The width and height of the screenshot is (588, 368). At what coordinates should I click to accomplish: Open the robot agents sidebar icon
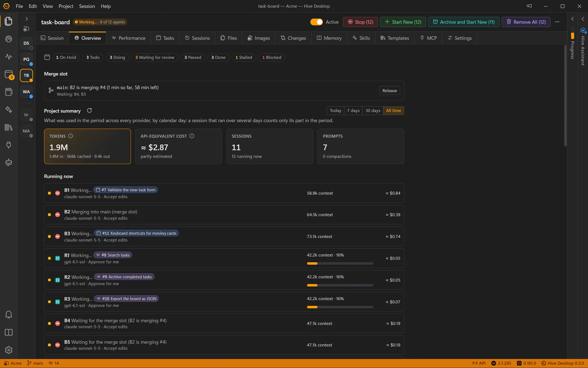click(8, 163)
